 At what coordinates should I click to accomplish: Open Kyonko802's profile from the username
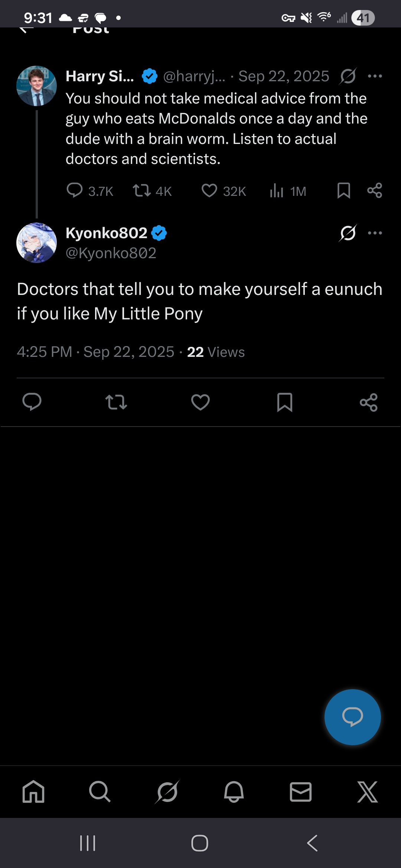pos(107,233)
